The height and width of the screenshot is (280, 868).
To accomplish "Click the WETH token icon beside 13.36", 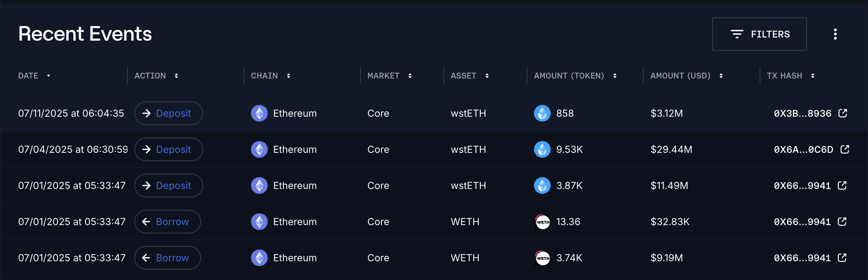I will (x=542, y=222).
